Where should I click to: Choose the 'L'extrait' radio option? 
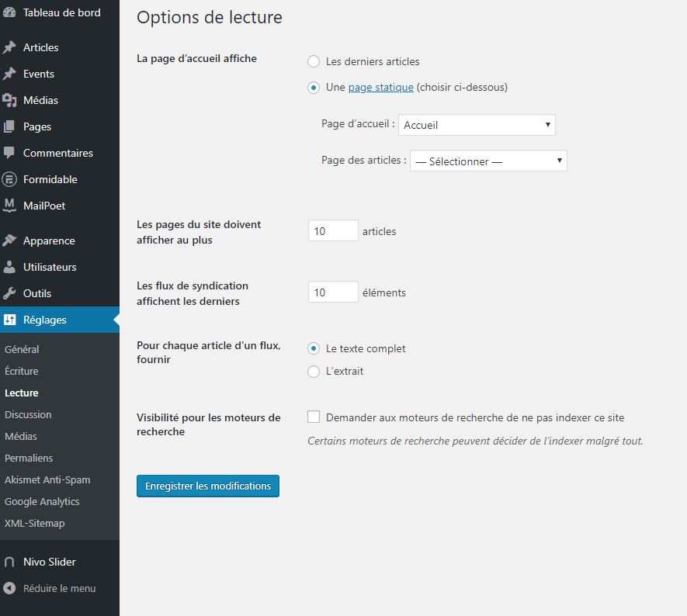(x=314, y=372)
